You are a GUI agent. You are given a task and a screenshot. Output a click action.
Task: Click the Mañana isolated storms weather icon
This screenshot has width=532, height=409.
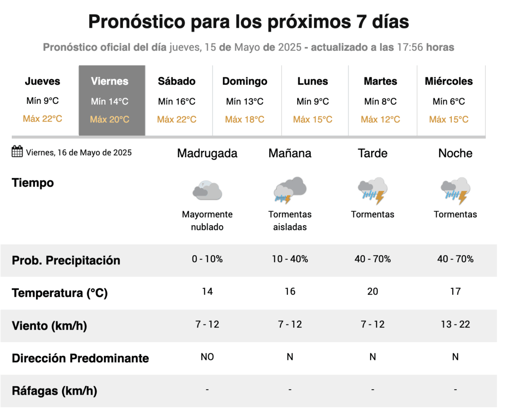coord(290,190)
